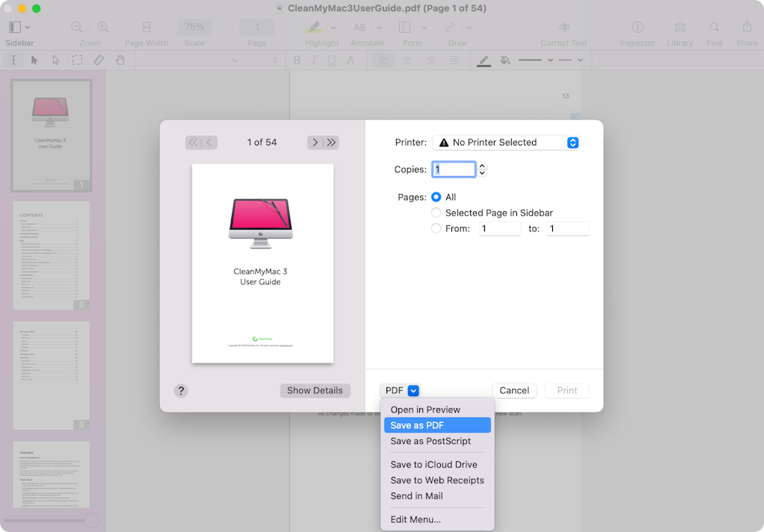Select Save as PostScript from the menu
This screenshot has width=764, height=532.
430,441
